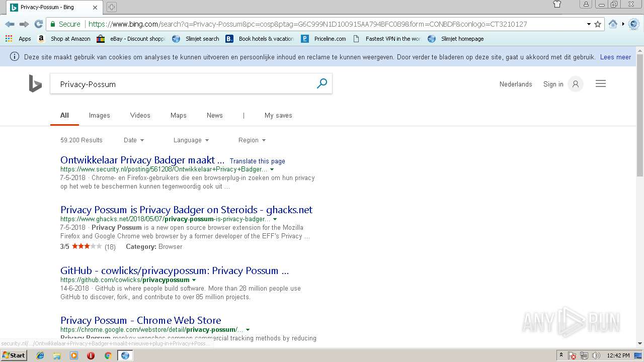Click the cookie notice info icon
The height and width of the screenshot is (362, 644).
15,57
